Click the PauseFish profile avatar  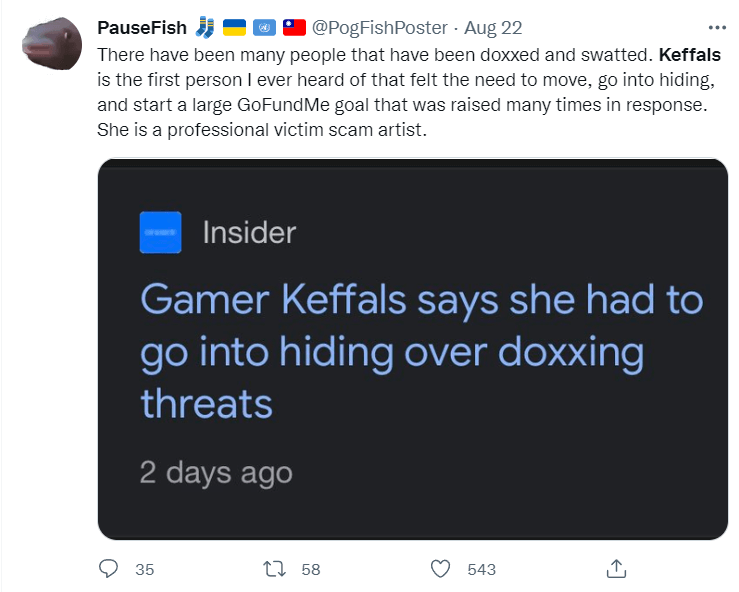[52, 43]
